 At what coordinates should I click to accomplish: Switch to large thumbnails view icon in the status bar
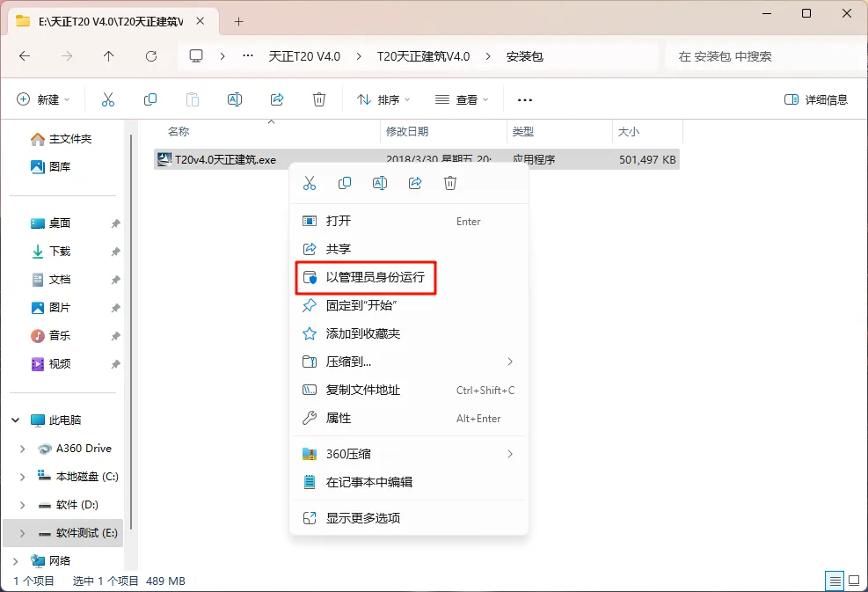click(x=854, y=581)
